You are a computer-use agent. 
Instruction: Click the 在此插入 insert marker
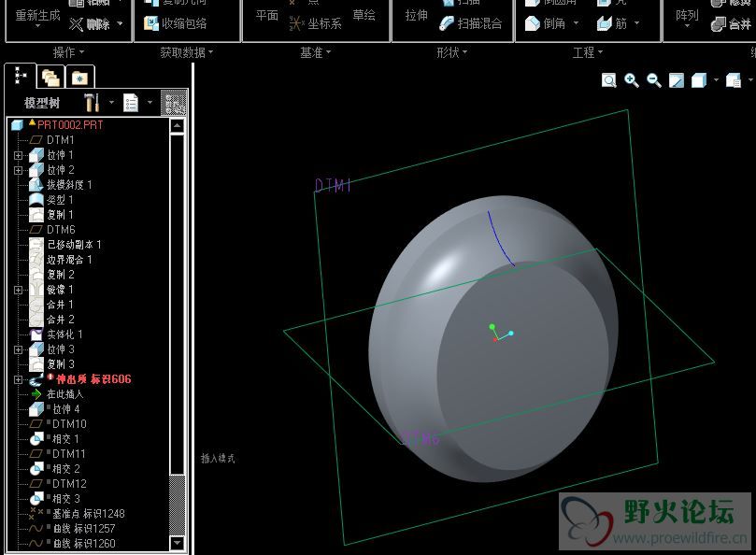point(64,394)
